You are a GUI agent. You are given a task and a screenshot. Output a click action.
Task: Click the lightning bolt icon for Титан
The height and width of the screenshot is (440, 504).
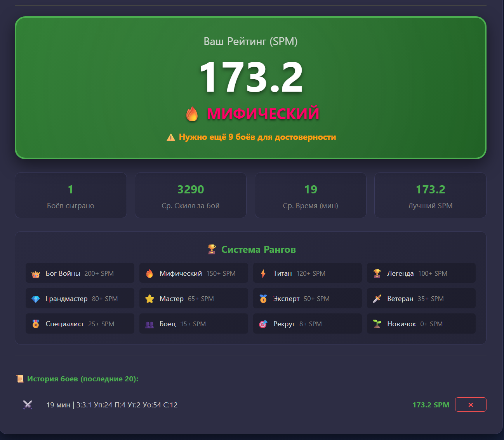[x=263, y=274]
